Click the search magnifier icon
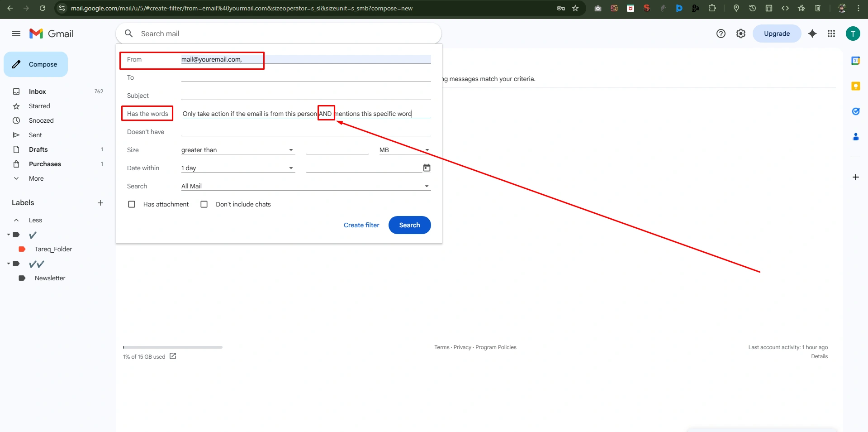This screenshot has width=868, height=432. pos(128,34)
